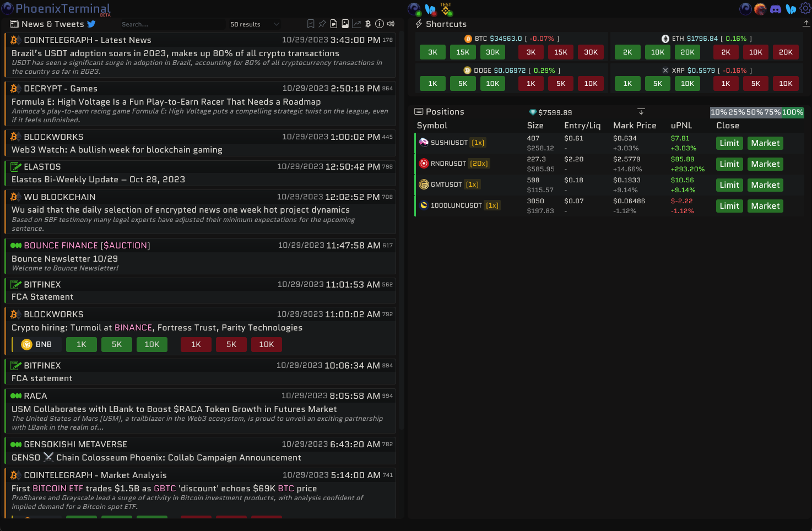Click the BITCOIN ETF highlighted link
This screenshot has width=812, height=531.
tap(58, 489)
